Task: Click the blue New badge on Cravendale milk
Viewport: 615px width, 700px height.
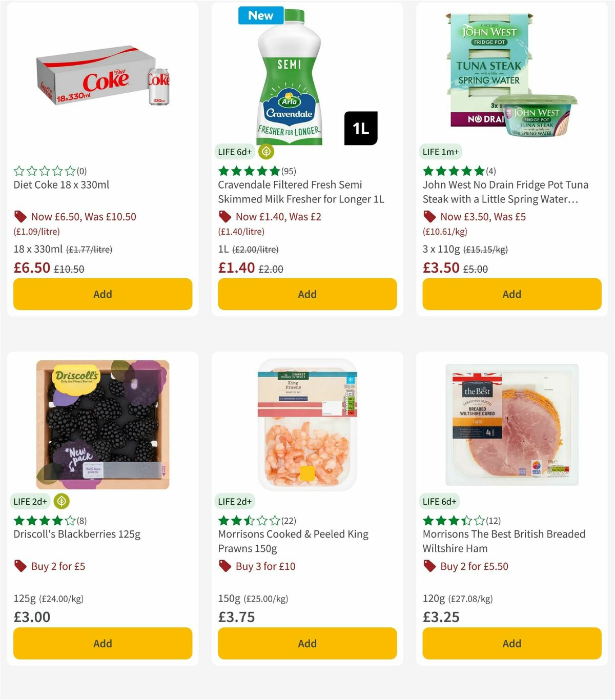Action: (260, 15)
